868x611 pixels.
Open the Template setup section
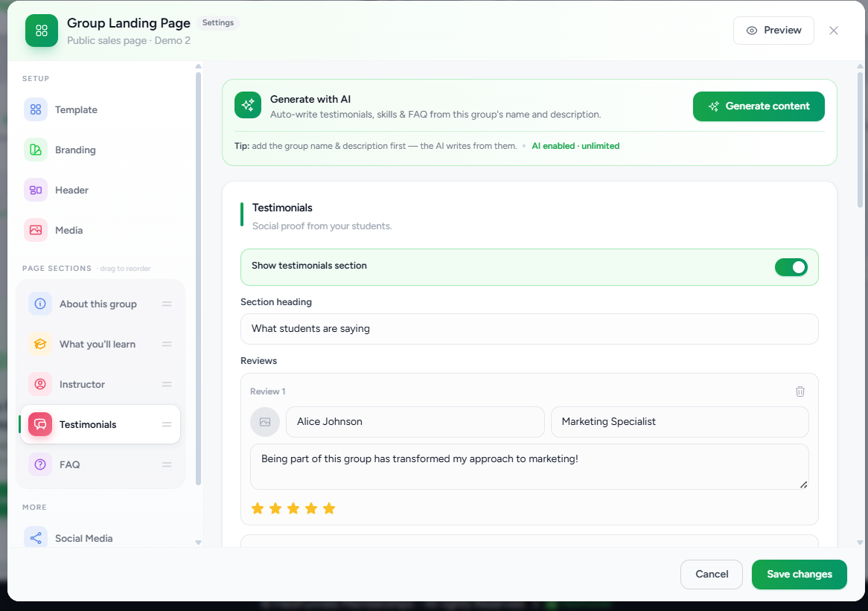coord(102,109)
